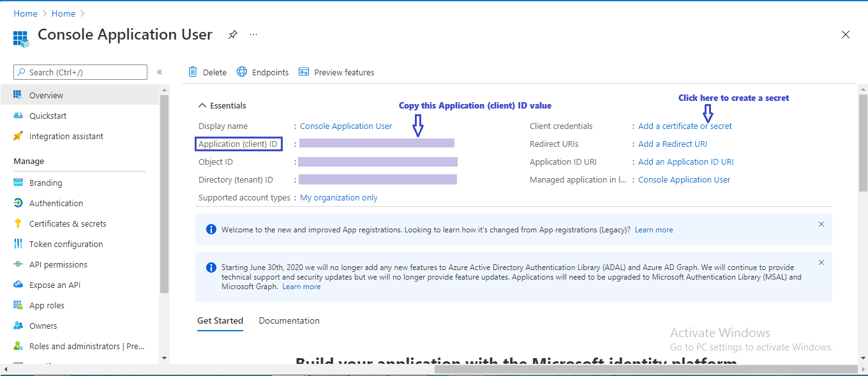Pin Console Application User to dashboard
The height and width of the screenshot is (376, 868).
coord(232,34)
